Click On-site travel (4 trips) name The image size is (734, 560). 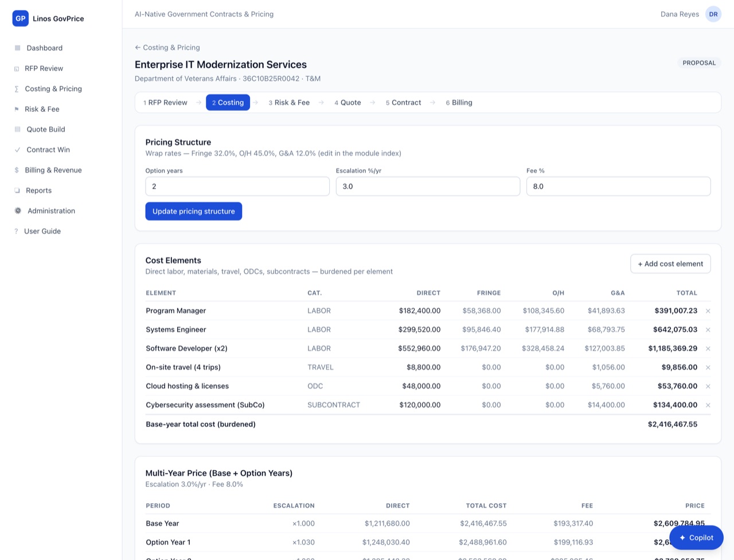pos(183,367)
